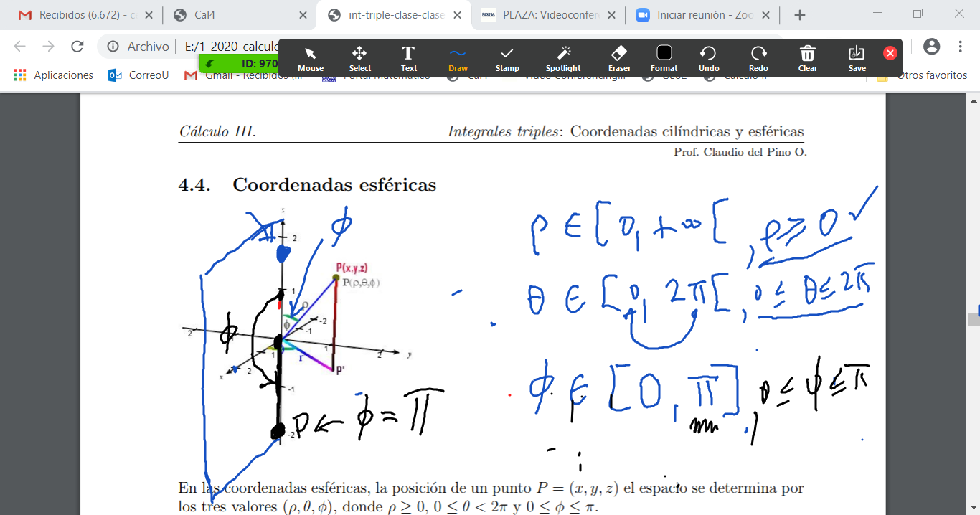Redo the annotation
Viewport: 980px width, 515px height.
click(758, 58)
